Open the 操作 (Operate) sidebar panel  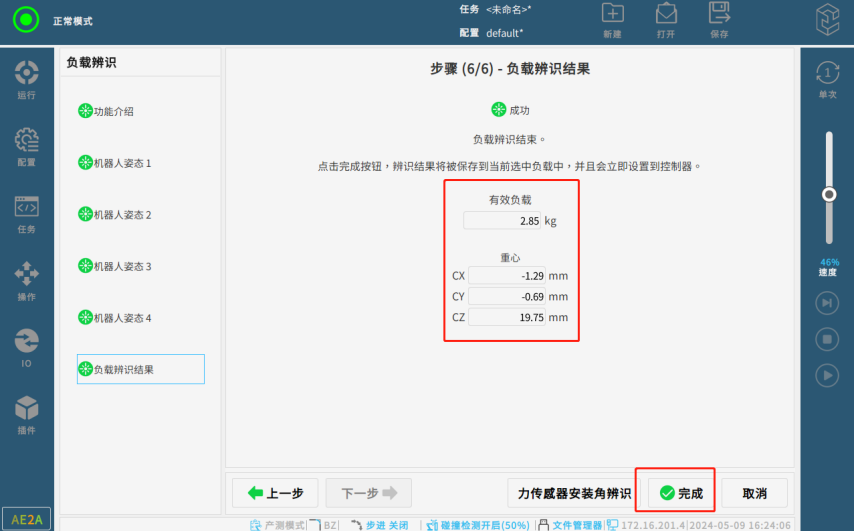click(x=27, y=281)
